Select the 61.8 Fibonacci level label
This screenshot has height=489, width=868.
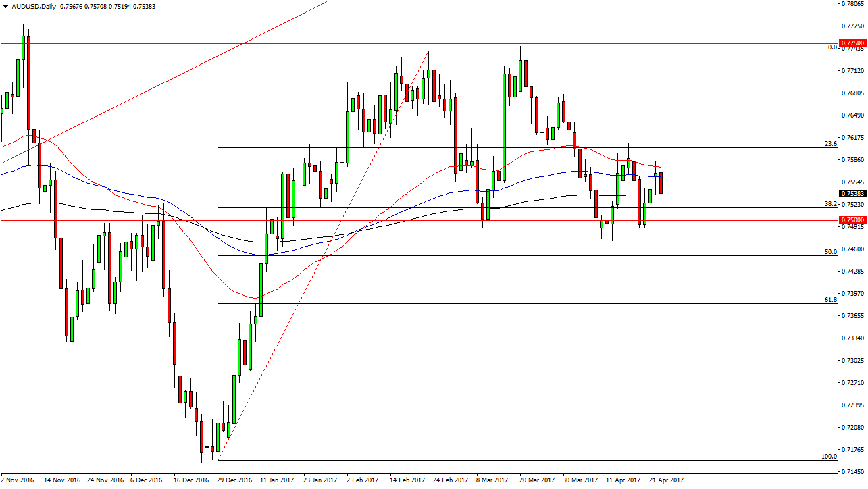point(831,299)
